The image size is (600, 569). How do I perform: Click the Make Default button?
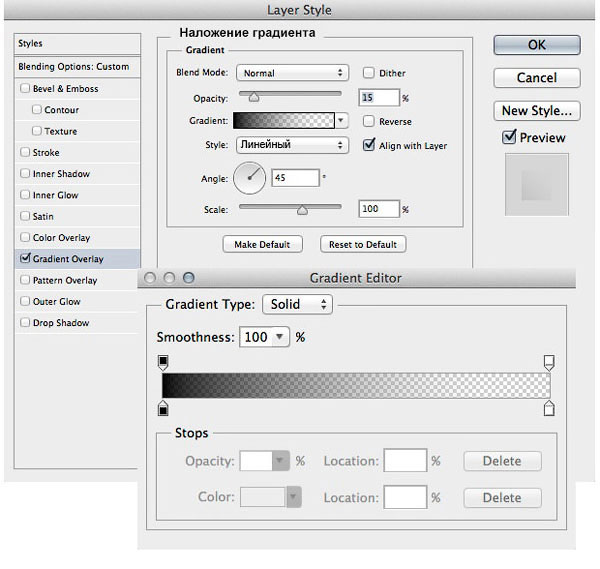[262, 244]
